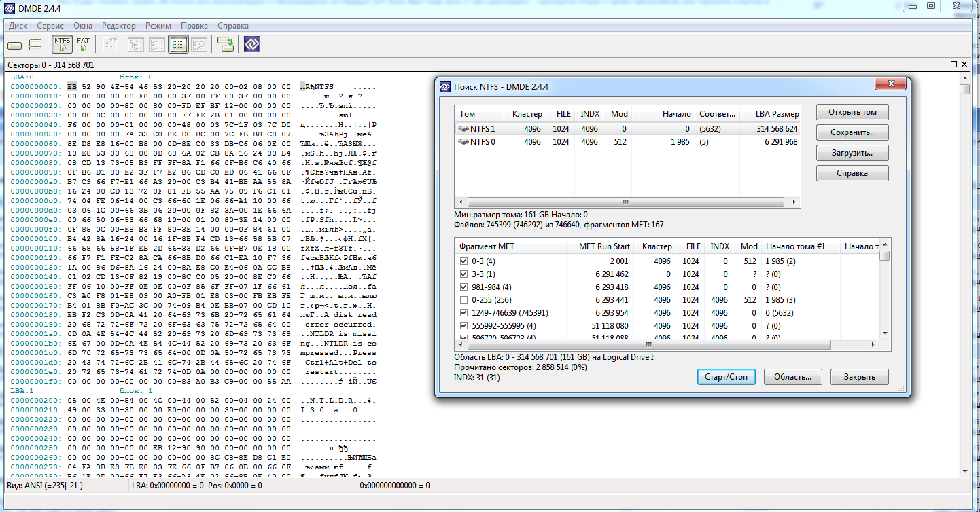Screen dimensions: 980x512
Task: Click the copy sectors toolbar icon
Action: tap(226, 45)
